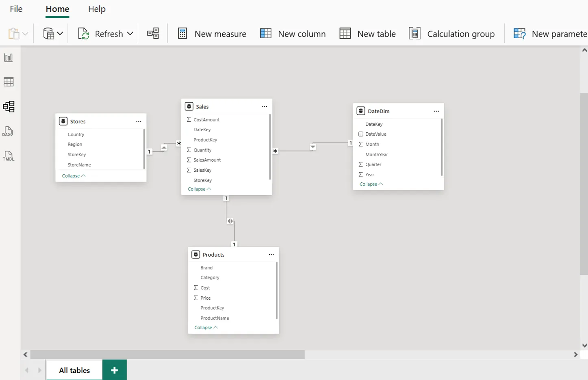588x380 pixels.
Task: Click the vertical canvas scrollbar thumb
Action: [584, 184]
